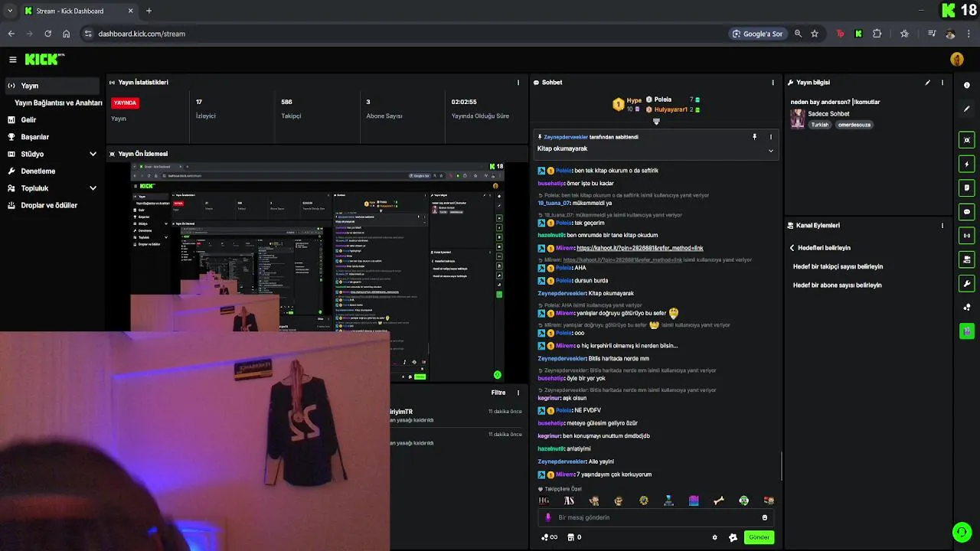The height and width of the screenshot is (551, 980).
Task: Open the green support headset button
Action: (x=961, y=532)
